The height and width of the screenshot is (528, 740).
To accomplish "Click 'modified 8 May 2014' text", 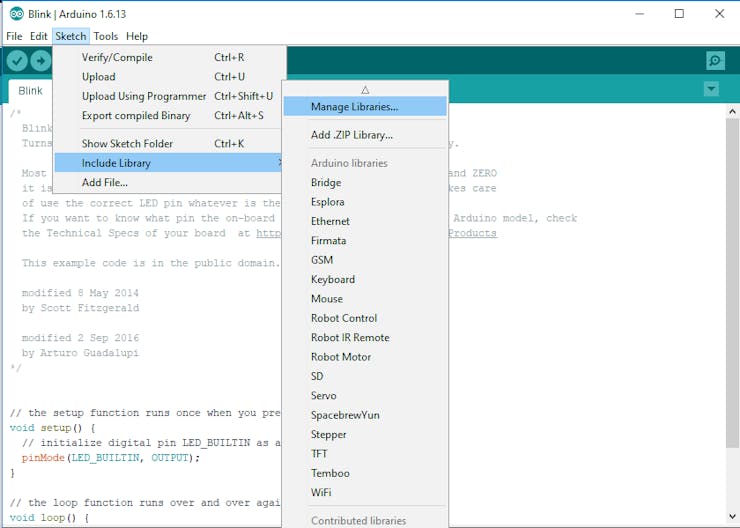I will click(x=80, y=293).
